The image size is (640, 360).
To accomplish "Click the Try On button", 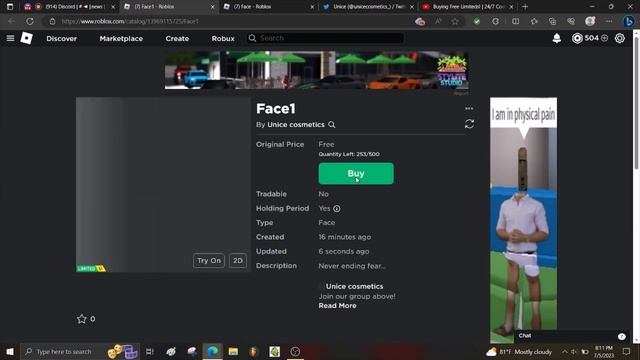I will pyautogui.click(x=209, y=260).
